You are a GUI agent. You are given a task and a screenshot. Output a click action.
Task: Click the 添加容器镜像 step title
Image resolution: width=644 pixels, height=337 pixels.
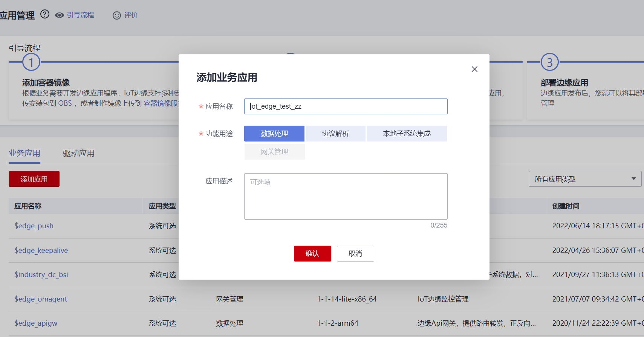pyautogui.click(x=46, y=83)
